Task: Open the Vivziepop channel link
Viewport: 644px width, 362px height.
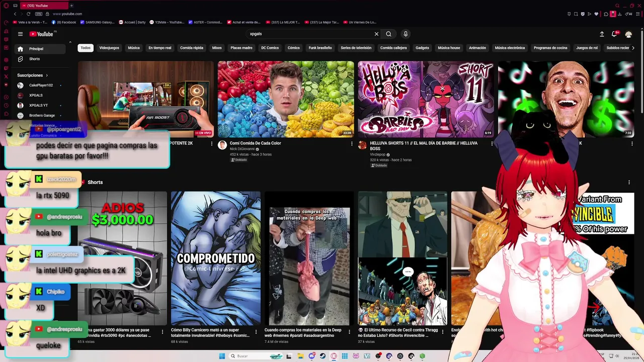Action: click(378, 154)
